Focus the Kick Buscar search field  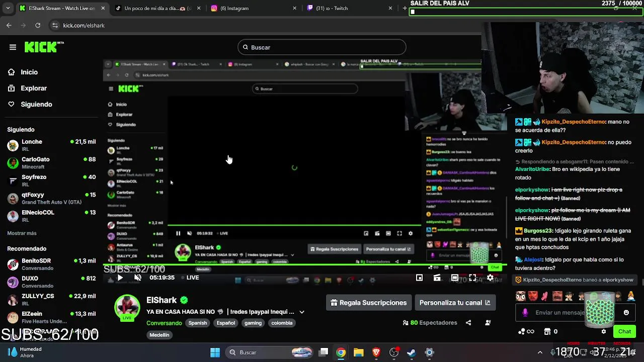[x=322, y=47]
